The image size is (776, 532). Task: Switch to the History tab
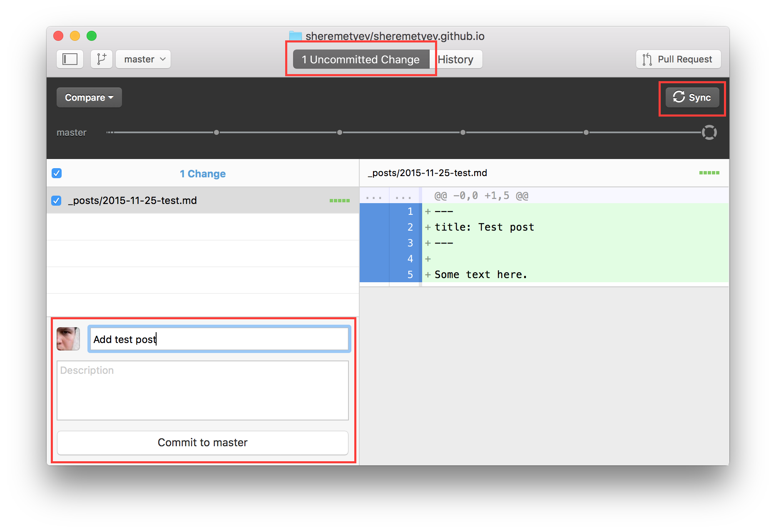tap(455, 60)
